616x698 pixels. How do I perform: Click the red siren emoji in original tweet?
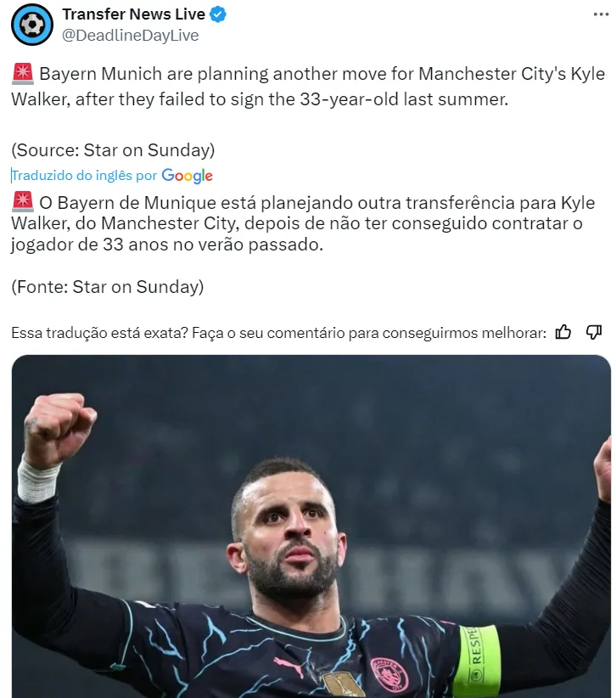(23, 73)
